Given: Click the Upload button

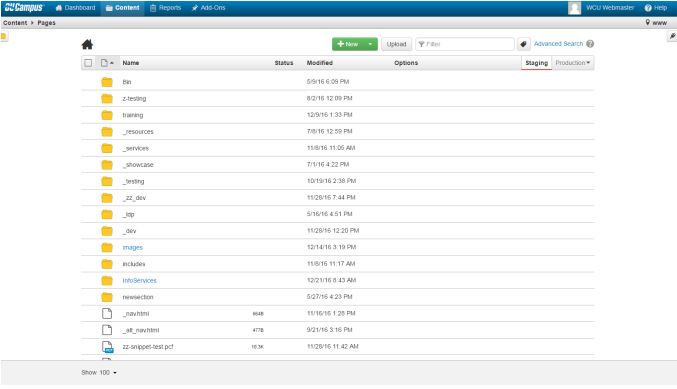Looking at the screenshot, I should tap(396, 44).
